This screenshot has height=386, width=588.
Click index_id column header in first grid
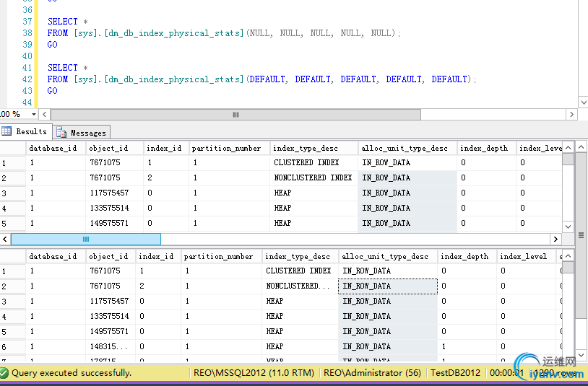166,148
